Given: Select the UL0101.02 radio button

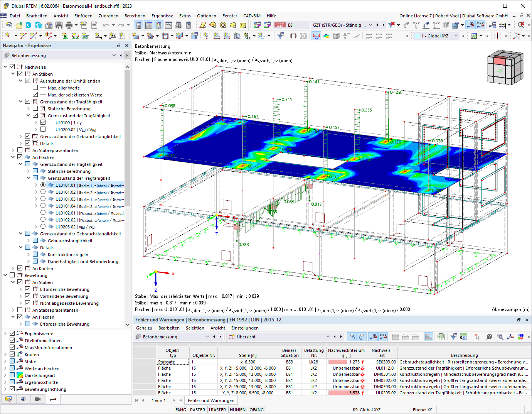Looking at the screenshot, I should pos(43,192).
